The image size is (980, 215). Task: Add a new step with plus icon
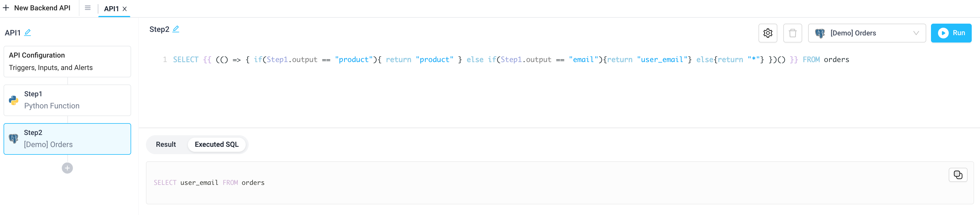(67, 168)
